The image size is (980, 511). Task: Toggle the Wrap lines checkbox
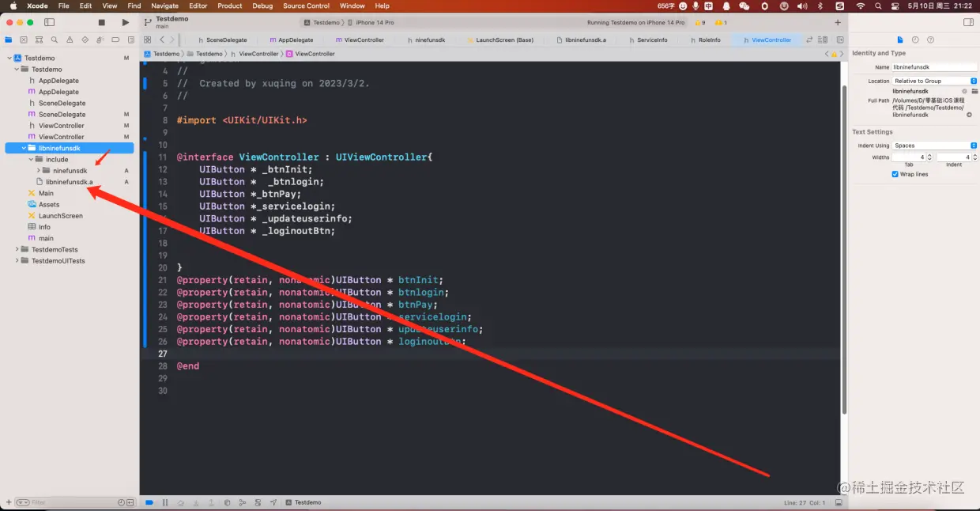click(895, 174)
